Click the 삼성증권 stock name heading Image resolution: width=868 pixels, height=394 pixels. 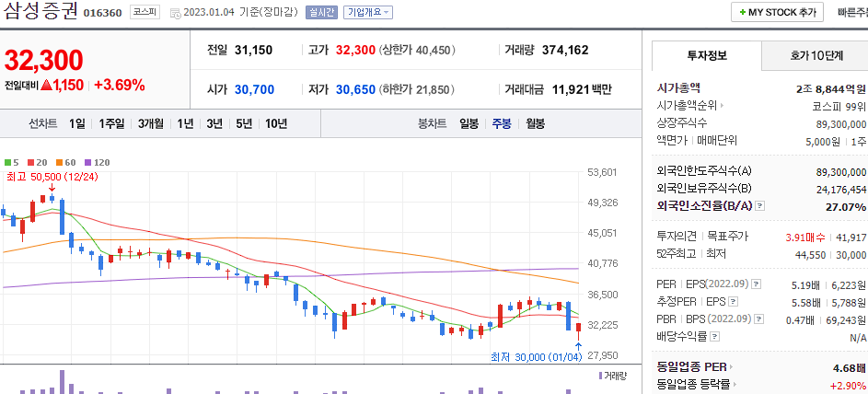coord(40,11)
